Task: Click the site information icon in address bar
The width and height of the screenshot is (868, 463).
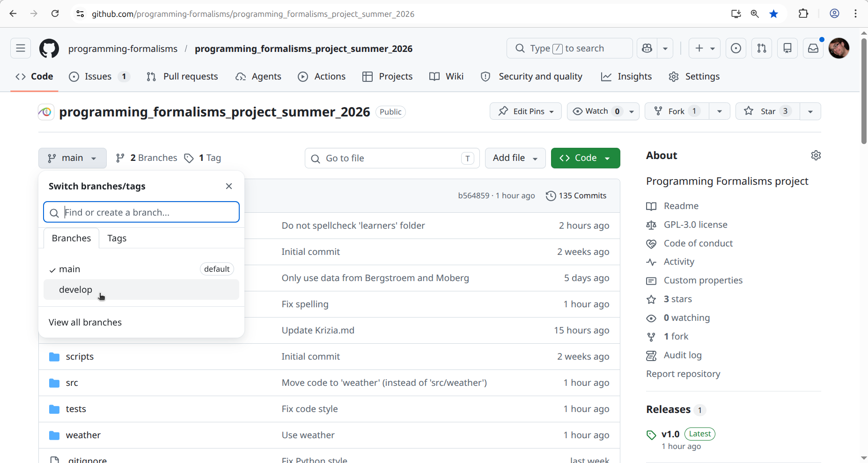Action: [80, 14]
